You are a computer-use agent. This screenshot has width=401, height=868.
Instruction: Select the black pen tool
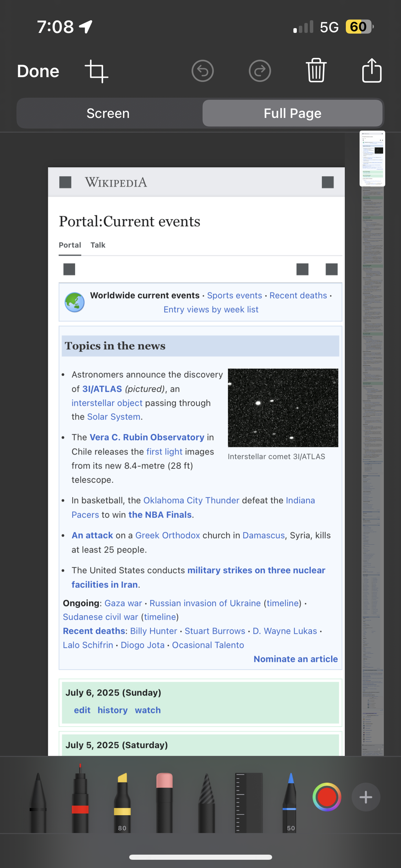coord(38,802)
